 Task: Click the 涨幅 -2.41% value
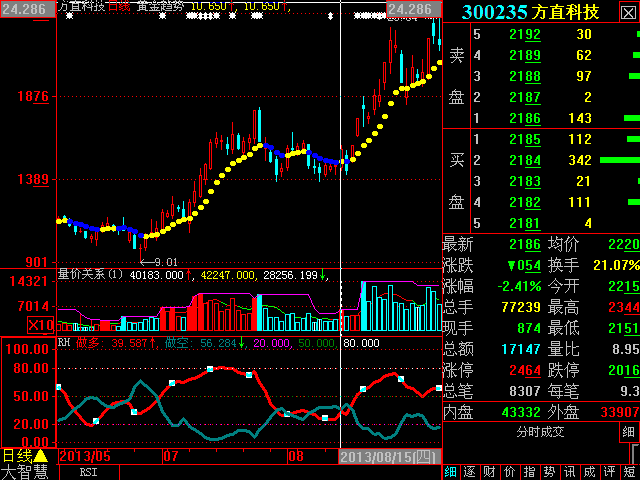click(519, 287)
